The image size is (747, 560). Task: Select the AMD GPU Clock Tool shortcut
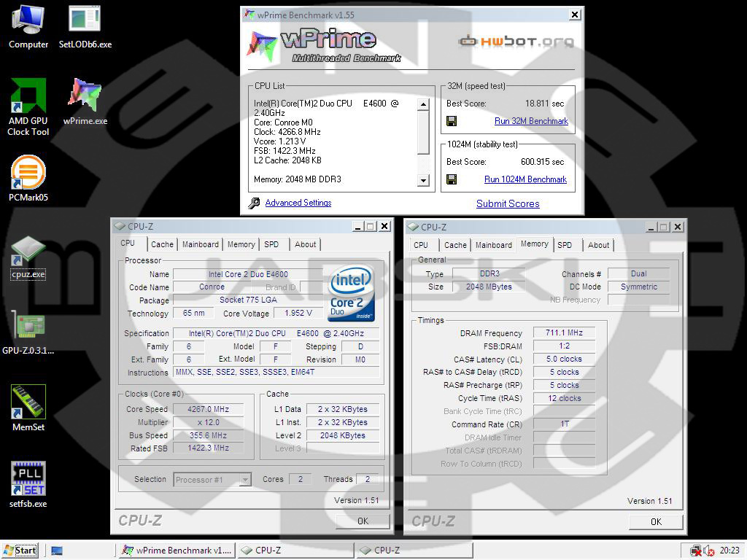pos(28,108)
